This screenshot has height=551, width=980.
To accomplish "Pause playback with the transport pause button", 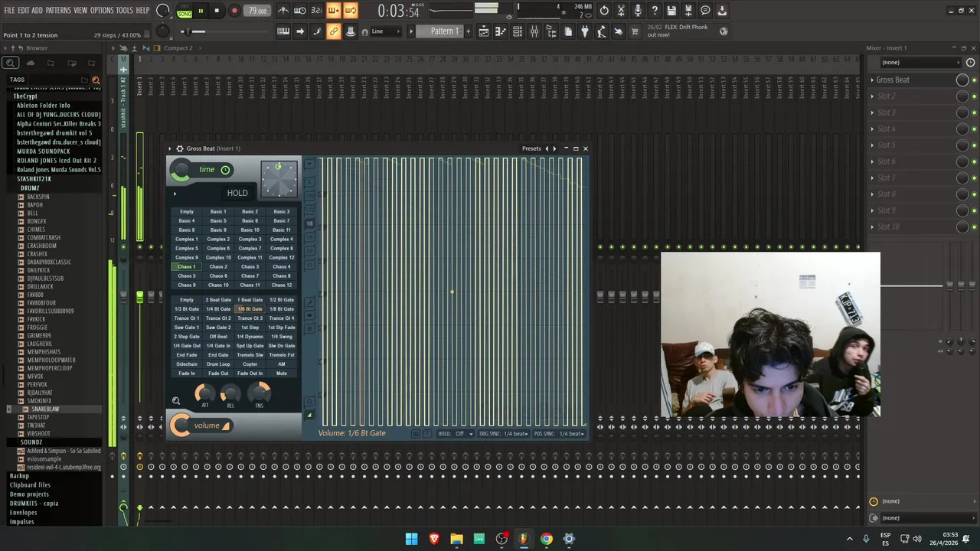I will click(201, 11).
